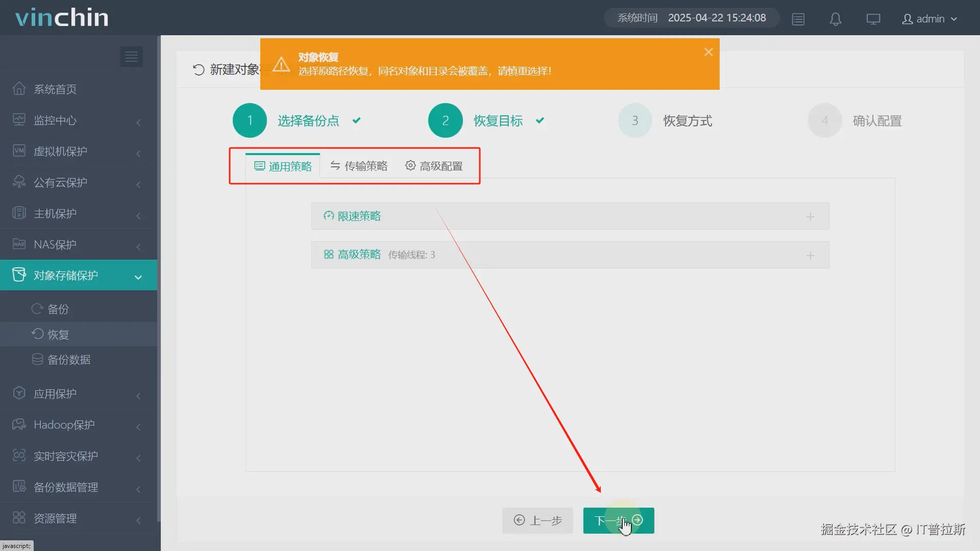The image size is (980, 551).
Task: Click the notification bell icon
Action: [835, 19]
